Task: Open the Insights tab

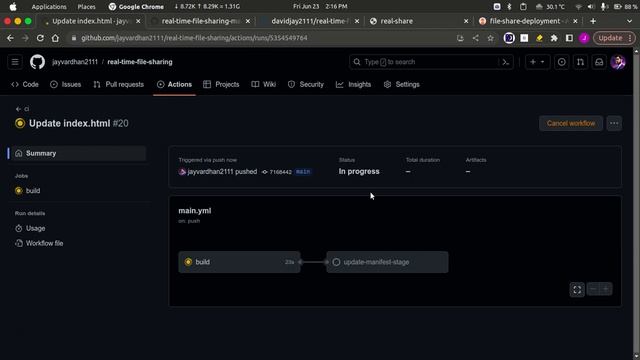Action: [x=353, y=84]
